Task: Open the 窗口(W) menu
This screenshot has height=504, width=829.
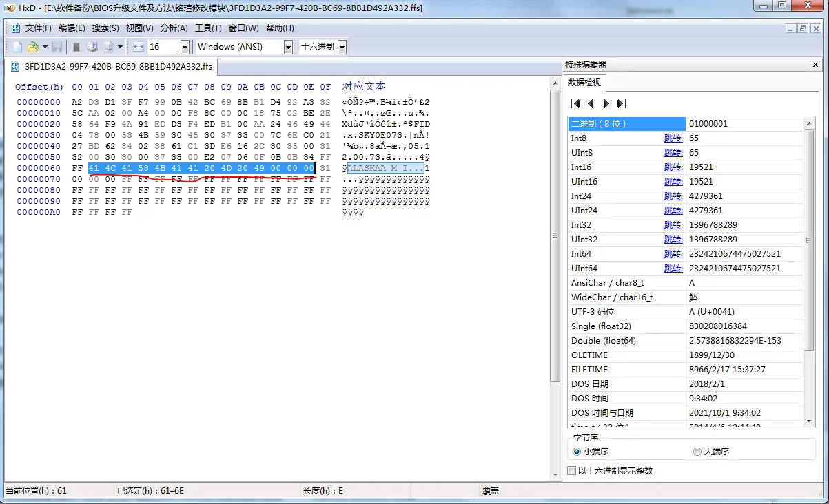Action: point(244,28)
